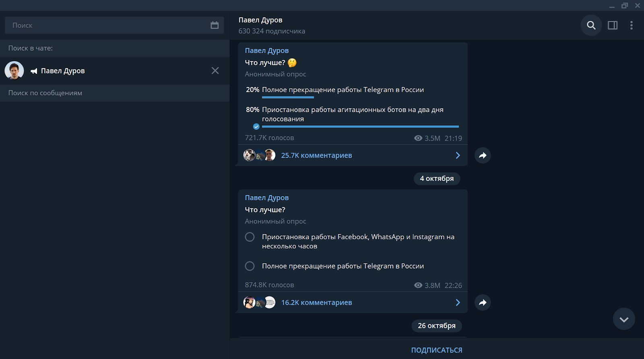Click timestamp 22:26 on second poll
This screenshot has height=359, width=644.
pos(453,285)
